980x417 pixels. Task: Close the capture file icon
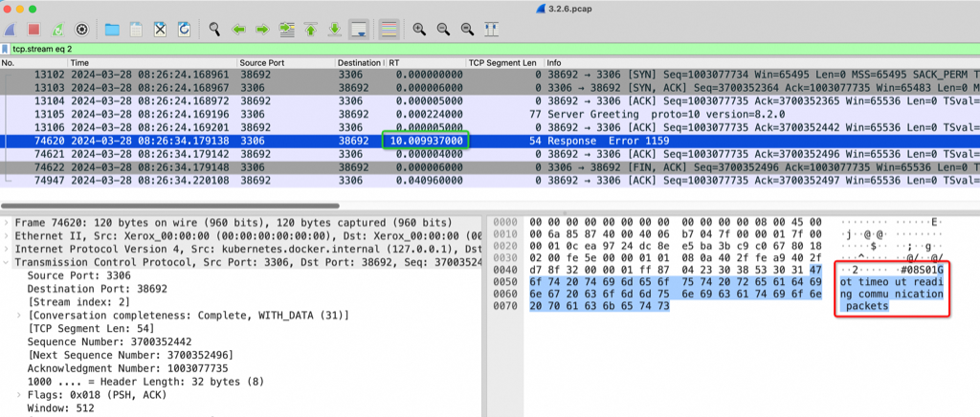[160, 29]
